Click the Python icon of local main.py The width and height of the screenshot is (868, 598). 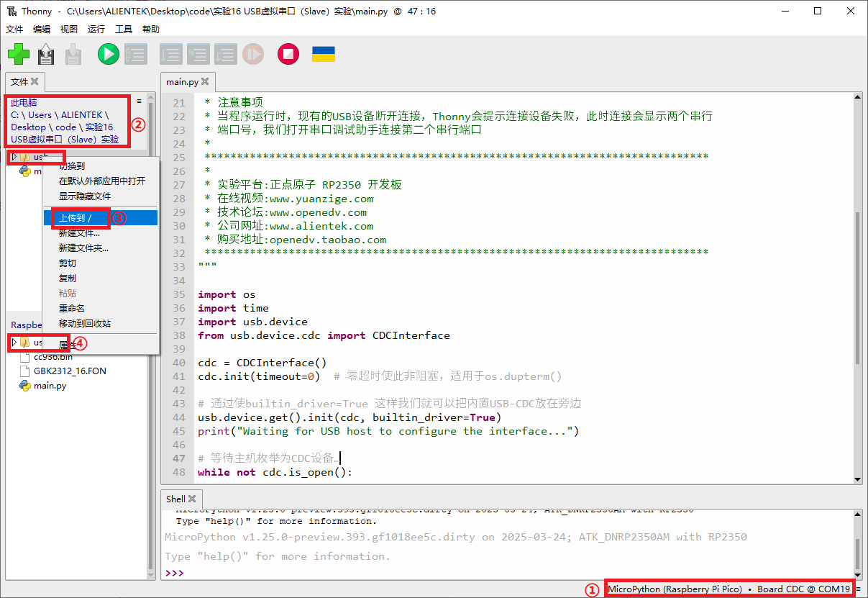point(25,171)
